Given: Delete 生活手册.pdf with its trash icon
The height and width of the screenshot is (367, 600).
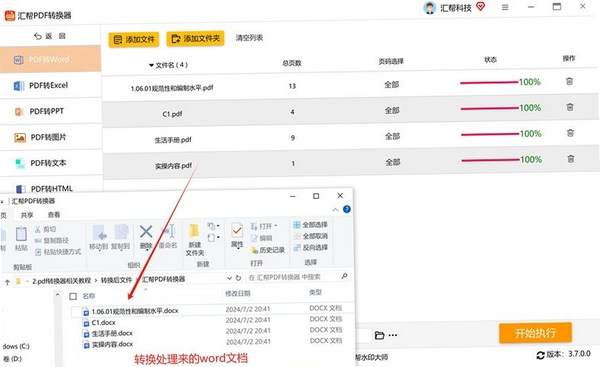Looking at the screenshot, I should click(x=570, y=133).
